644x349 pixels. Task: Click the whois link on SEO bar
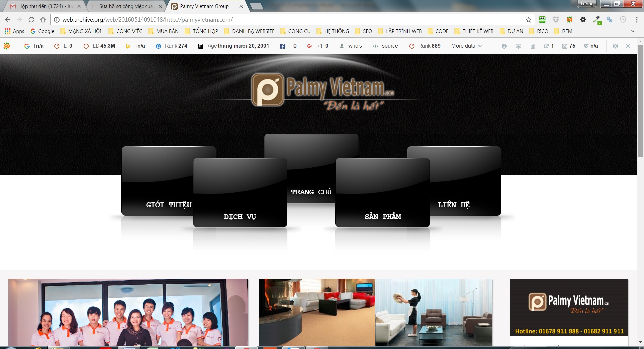(351, 46)
